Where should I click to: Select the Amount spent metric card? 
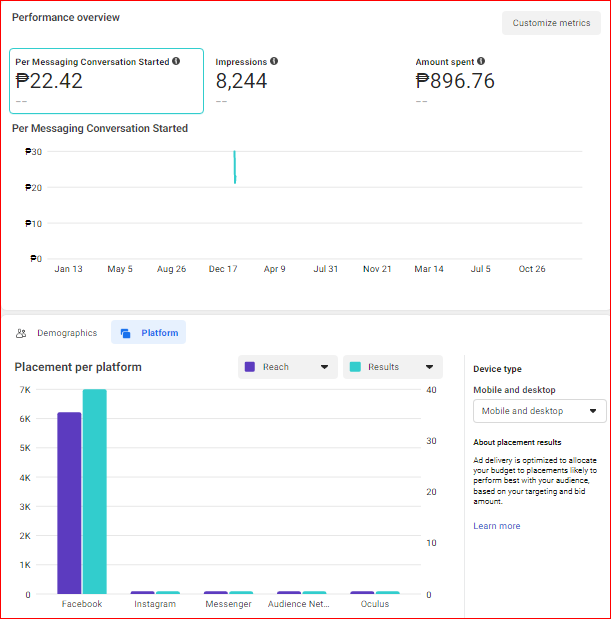point(500,81)
